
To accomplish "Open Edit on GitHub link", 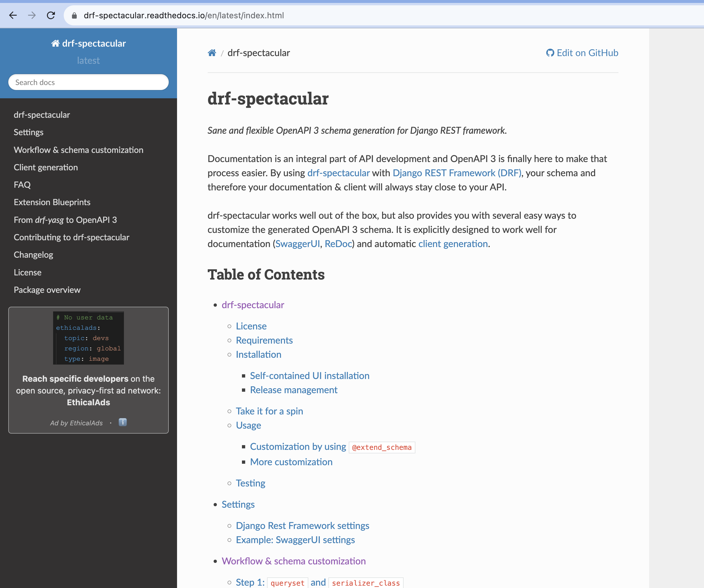I will (582, 53).
